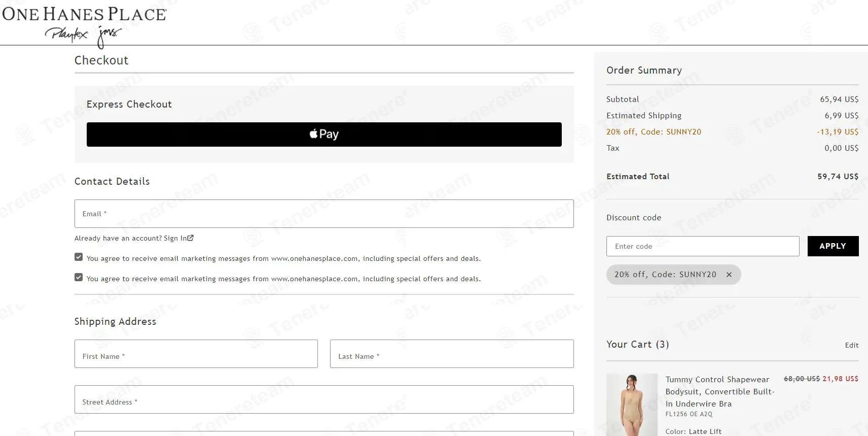The height and width of the screenshot is (436, 868).
Task: Click into the First Name field
Action: point(196,354)
